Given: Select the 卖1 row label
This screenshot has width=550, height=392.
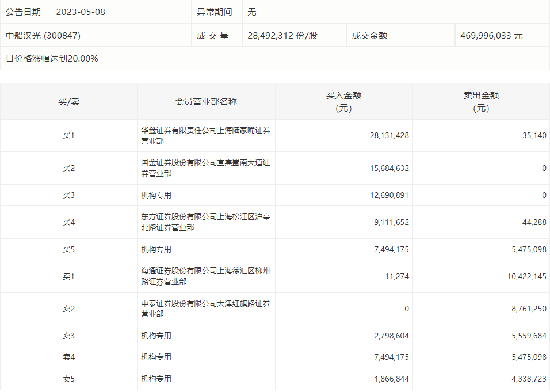Looking at the screenshot, I should pyautogui.click(x=69, y=276).
